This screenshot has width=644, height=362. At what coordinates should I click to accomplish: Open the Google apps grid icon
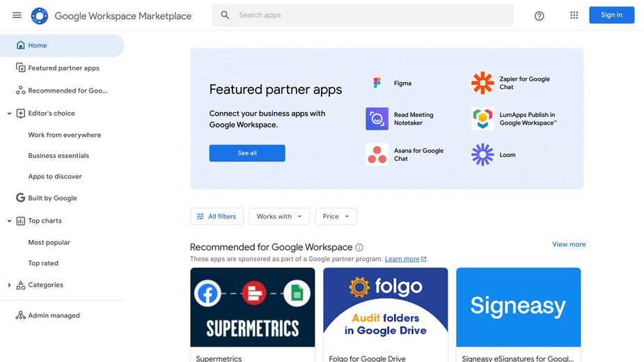tap(574, 15)
